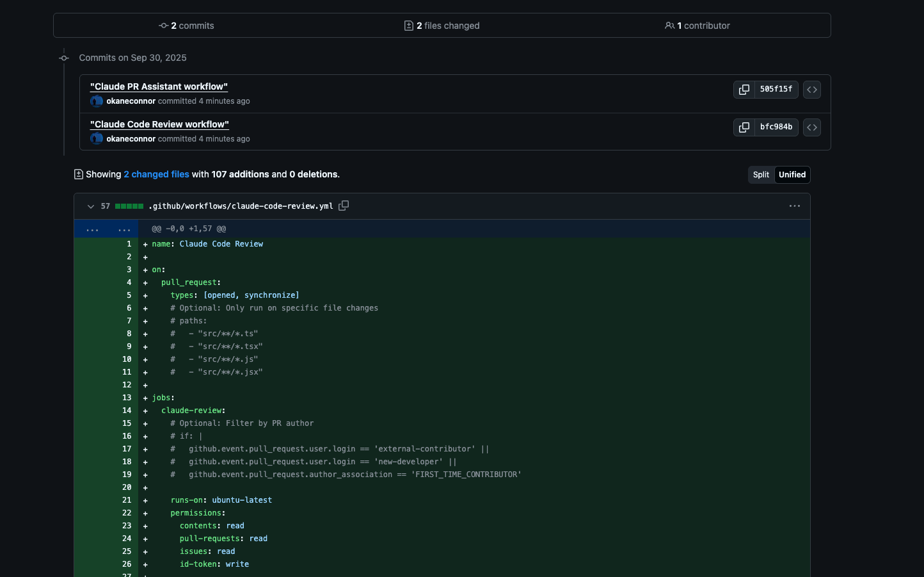This screenshot has height=577, width=924.
Task: Open the 2 commits tab
Action: click(x=186, y=26)
